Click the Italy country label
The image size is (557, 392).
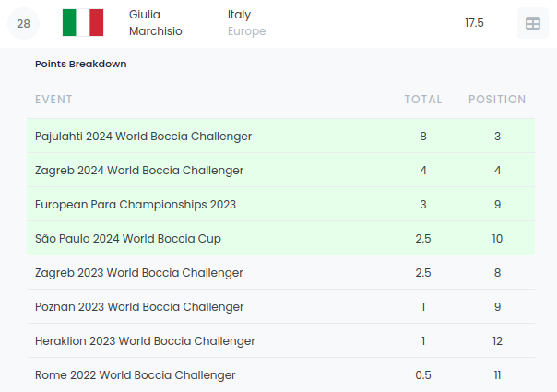click(x=239, y=15)
